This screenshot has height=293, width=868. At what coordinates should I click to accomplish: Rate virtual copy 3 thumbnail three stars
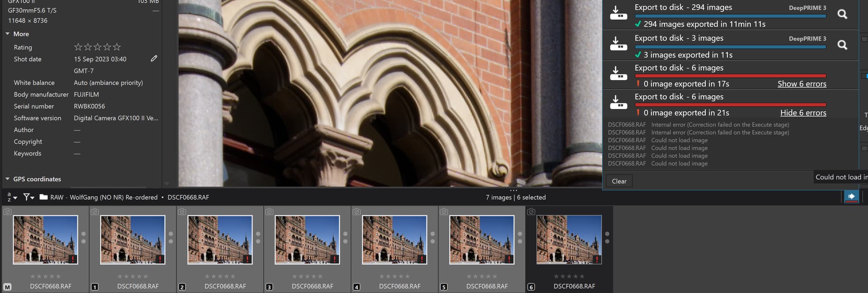click(x=307, y=276)
